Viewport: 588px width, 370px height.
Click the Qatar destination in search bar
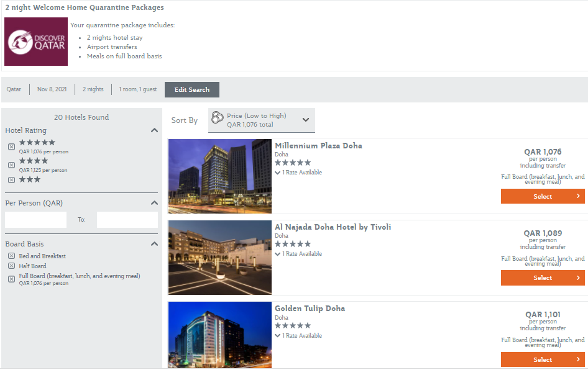[x=14, y=89]
